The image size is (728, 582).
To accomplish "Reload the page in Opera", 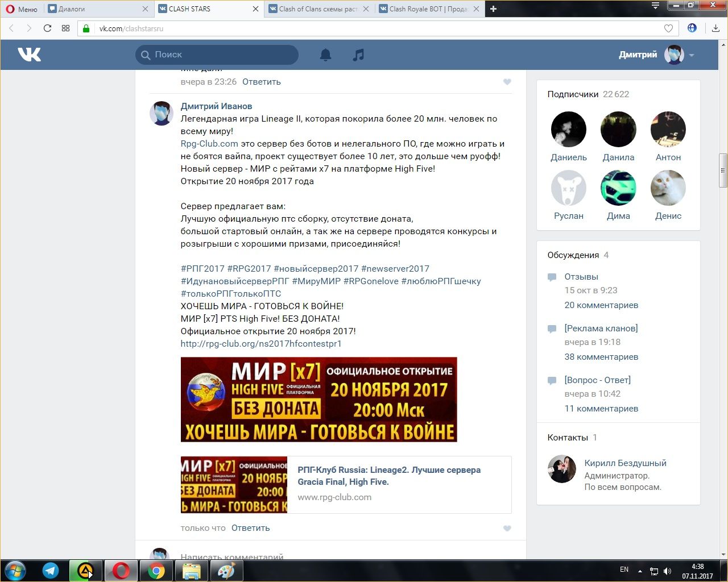I will [47, 28].
